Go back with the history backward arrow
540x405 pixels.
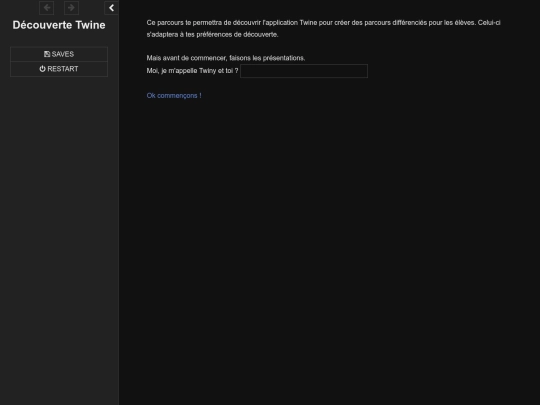tap(46, 8)
